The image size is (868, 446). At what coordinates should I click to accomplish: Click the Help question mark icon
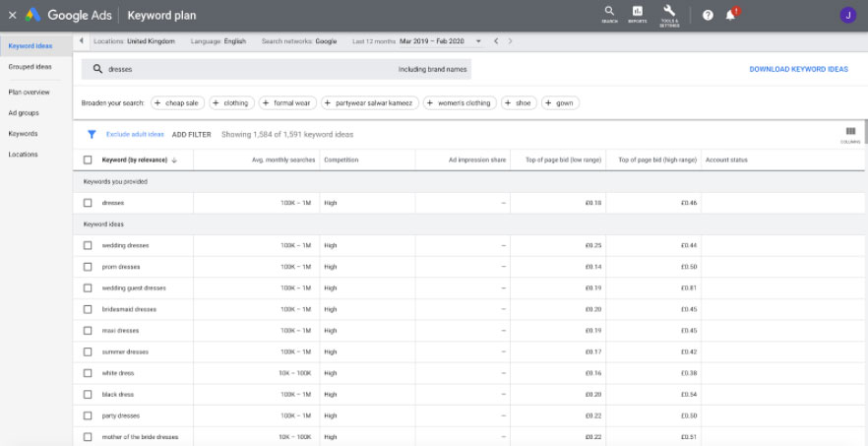pyautogui.click(x=708, y=15)
